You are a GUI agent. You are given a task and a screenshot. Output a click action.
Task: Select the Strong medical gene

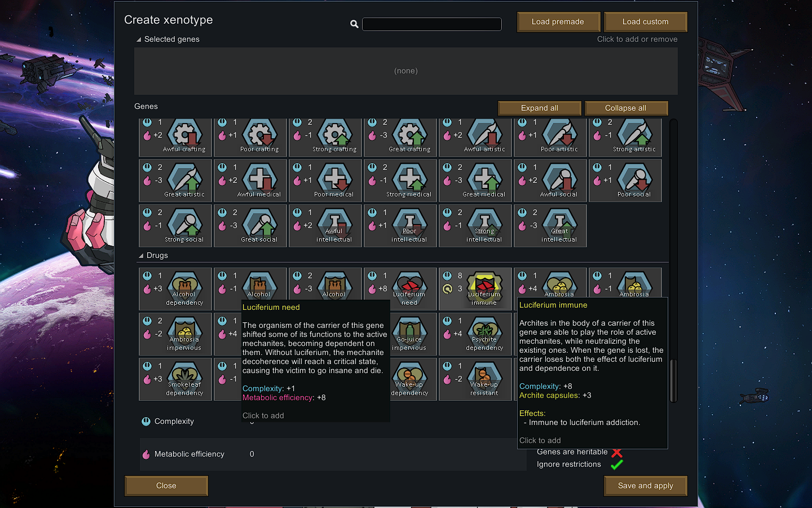400,181
